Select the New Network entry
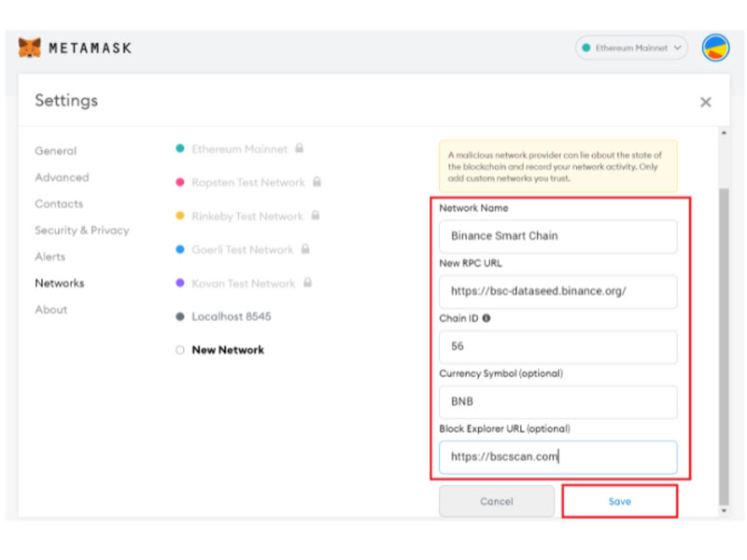Viewport: 747px width, 560px height. tap(228, 350)
